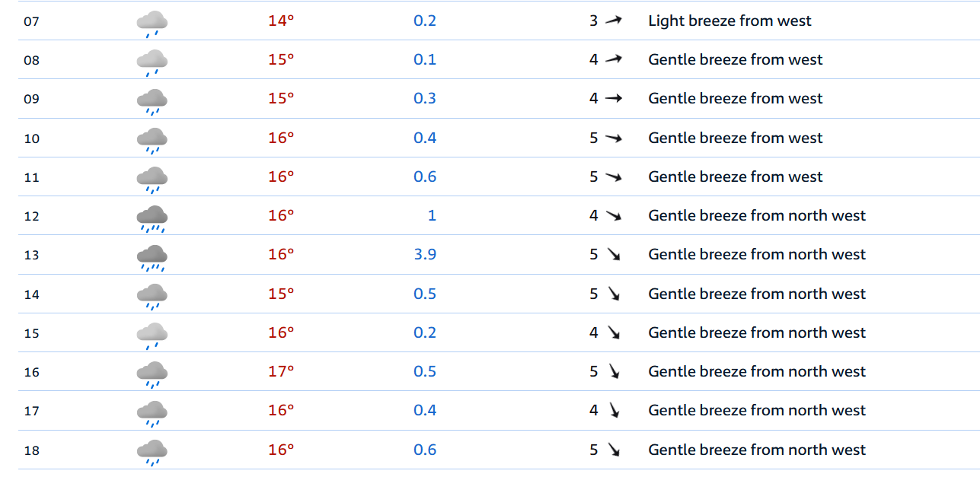Viewport: 980px width, 477px height.
Task: Click 'Light breeze from west' text
Action: 729,21
